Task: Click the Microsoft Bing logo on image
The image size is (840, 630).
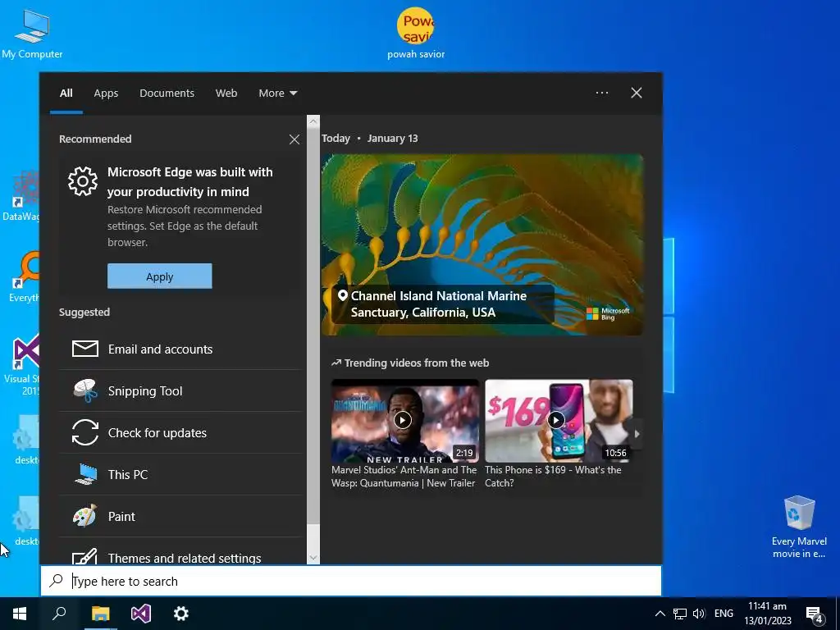Action: [x=608, y=314]
